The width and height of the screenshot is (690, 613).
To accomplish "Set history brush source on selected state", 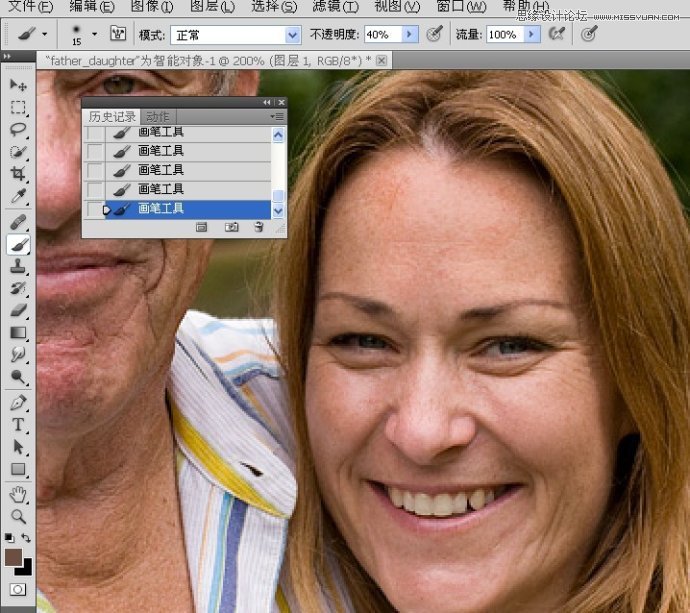I will [x=94, y=209].
